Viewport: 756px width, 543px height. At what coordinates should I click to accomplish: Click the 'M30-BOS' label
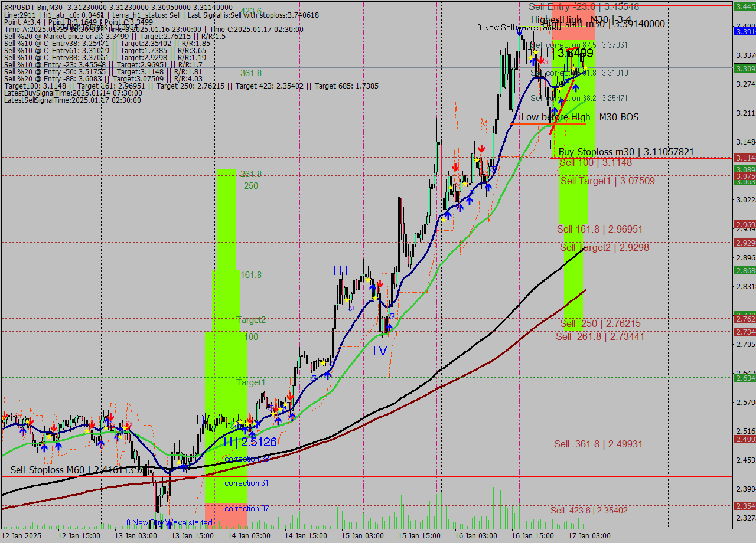pyautogui.click(x=618, y=117)
